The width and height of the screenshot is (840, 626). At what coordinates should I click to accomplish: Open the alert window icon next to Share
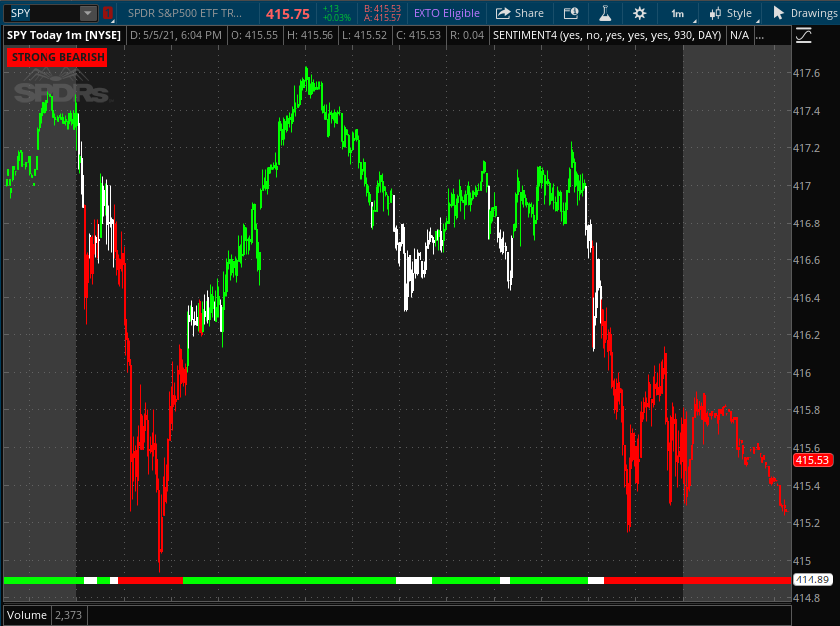click(x=571, y=13)
